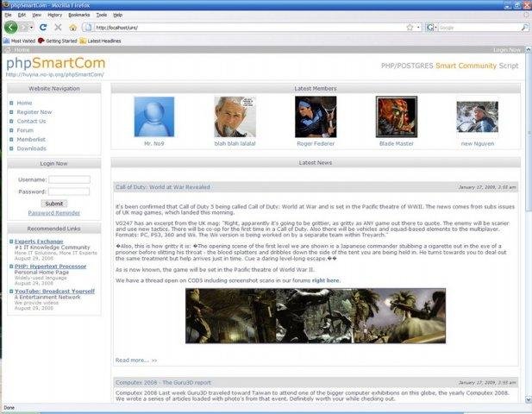Open the PHP: Hypertext Processor link
The width and height of the screenshot is (532, 414).
51,267
